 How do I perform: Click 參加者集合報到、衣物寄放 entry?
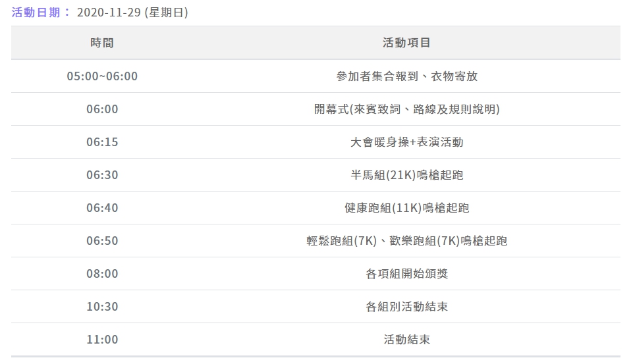(406, 76)
